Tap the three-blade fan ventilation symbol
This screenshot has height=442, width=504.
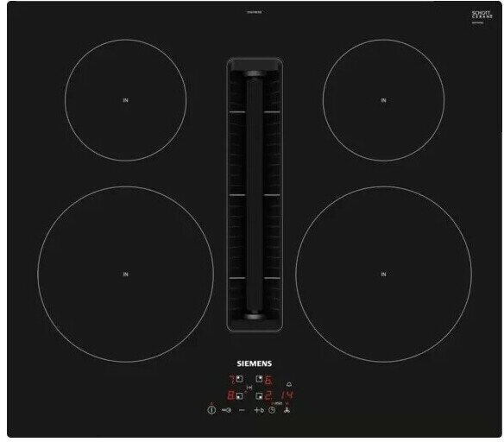pyautogui.click(x=287, y=410)
